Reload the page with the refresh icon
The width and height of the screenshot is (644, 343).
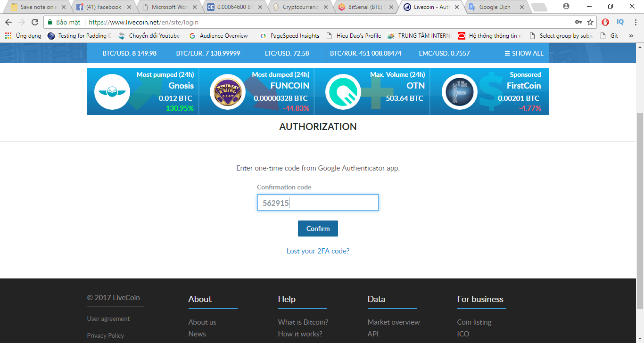click(x=35, y=22)
